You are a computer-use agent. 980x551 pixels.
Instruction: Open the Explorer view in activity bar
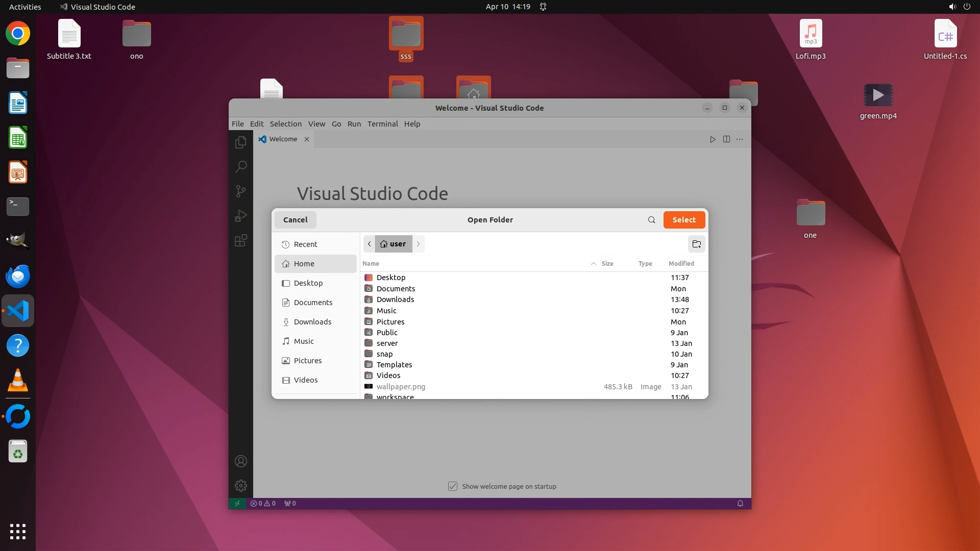click(x=240, y=142)
